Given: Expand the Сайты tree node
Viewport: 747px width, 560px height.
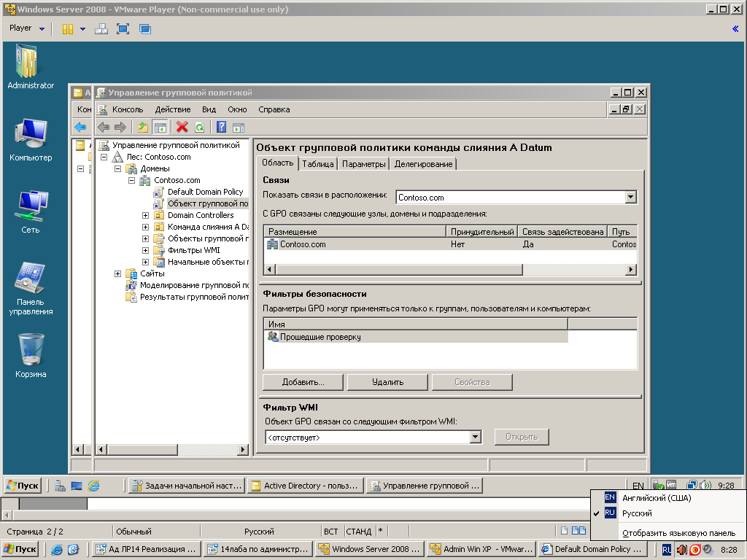Looking at the screenshot, I should point(117,273).
